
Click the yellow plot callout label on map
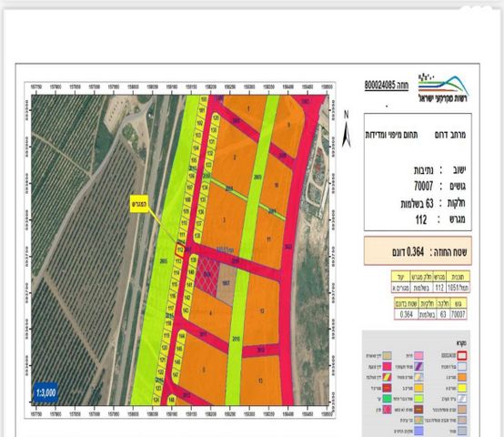click(139, 204)
